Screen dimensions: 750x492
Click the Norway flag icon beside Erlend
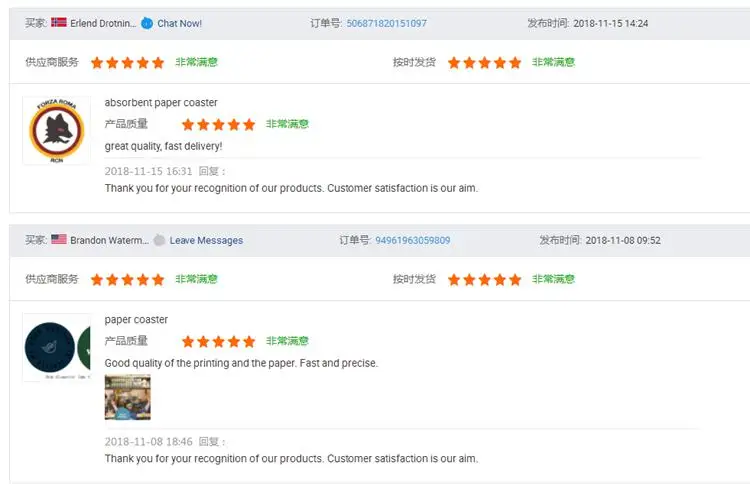(x=59, y=23)
